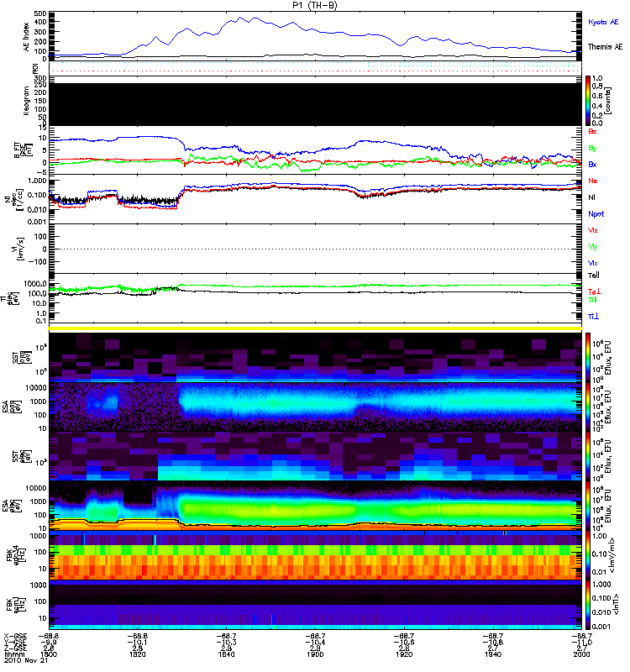Click the red Ne density legend label
Screen dimensions: 630x672
coord(593,181)
